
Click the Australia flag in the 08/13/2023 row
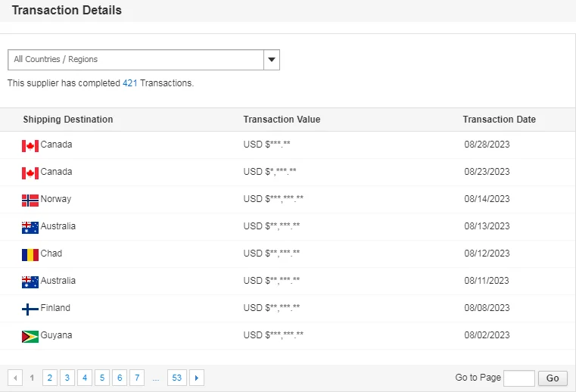pos(30,227)
